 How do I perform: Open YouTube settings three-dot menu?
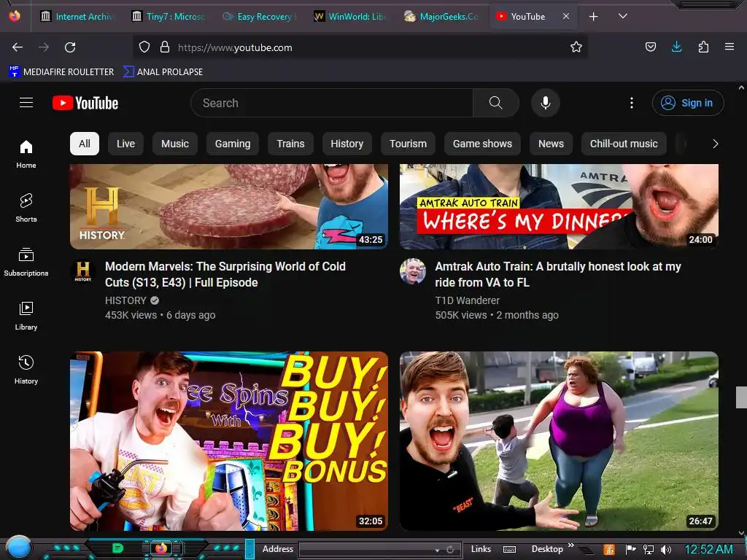pyautogui.click(x=632, y=103)
